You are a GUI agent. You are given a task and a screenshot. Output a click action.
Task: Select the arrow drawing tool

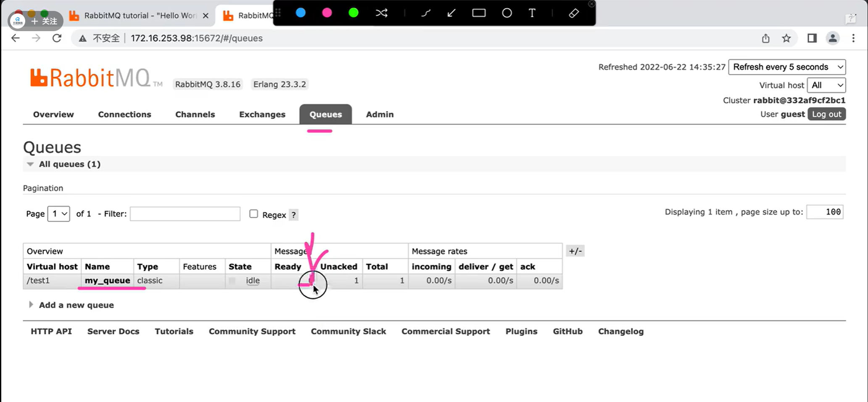pyautogui.click(x=451, y=13)
